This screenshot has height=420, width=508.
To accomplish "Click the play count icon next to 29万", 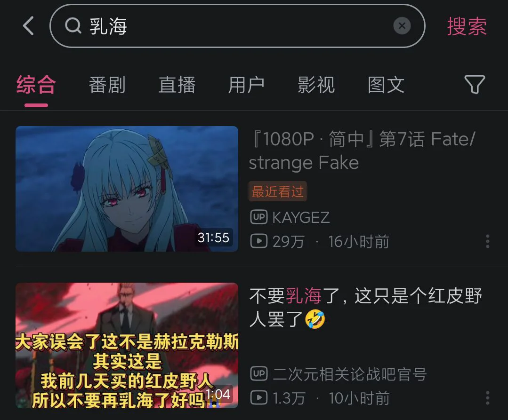I will tap(259, 241).
